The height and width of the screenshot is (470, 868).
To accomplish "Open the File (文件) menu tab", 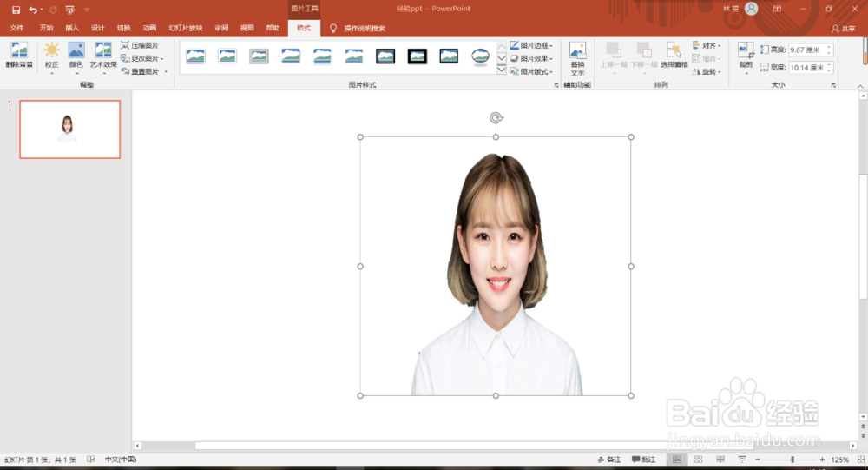I will (16, 28).
